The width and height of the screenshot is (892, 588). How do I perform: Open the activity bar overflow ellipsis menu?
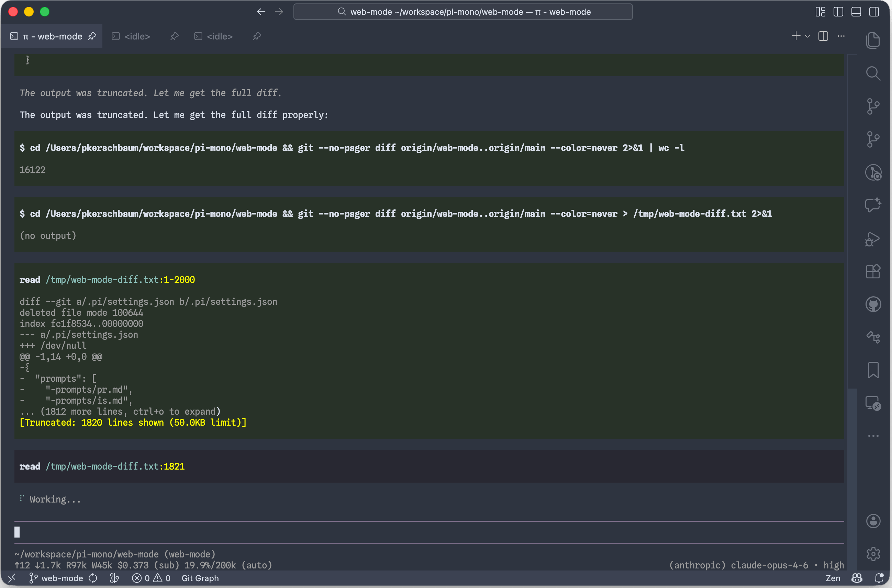click(873, 436)
